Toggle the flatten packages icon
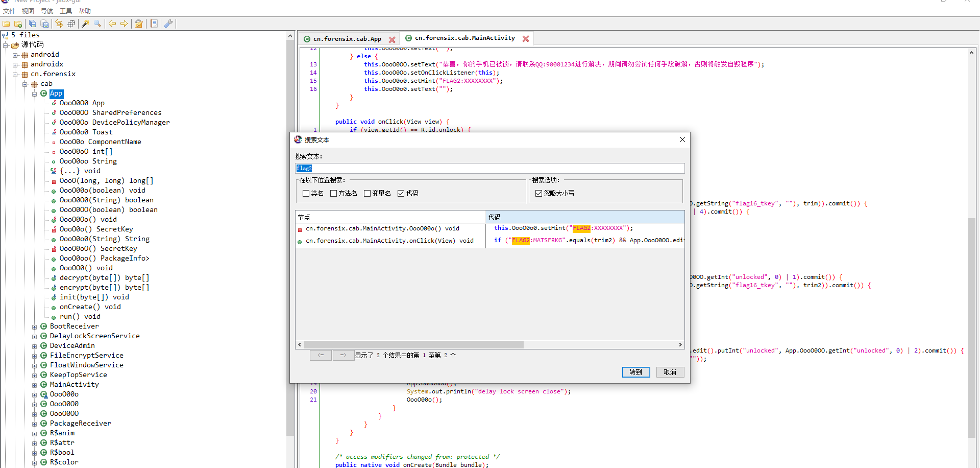The image size is (980, 468). coord(71,24)
